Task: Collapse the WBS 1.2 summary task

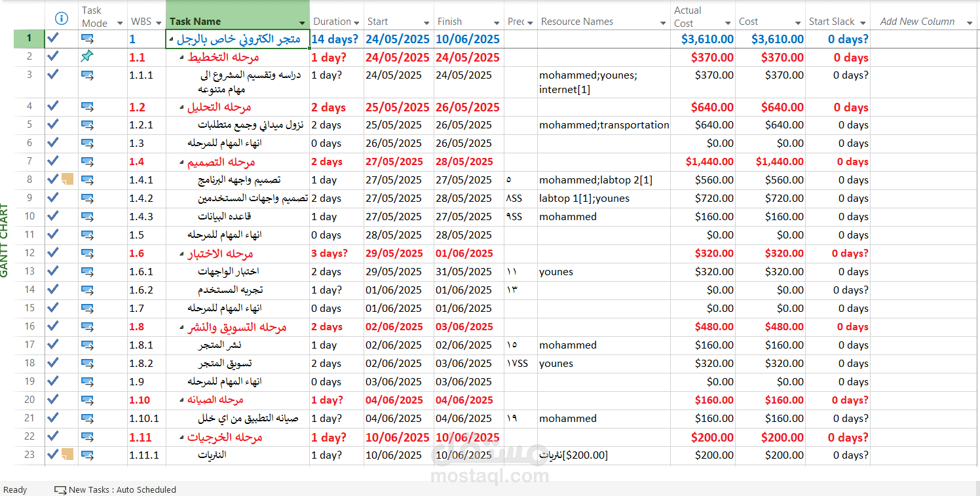Action: (x=182, y=107)
